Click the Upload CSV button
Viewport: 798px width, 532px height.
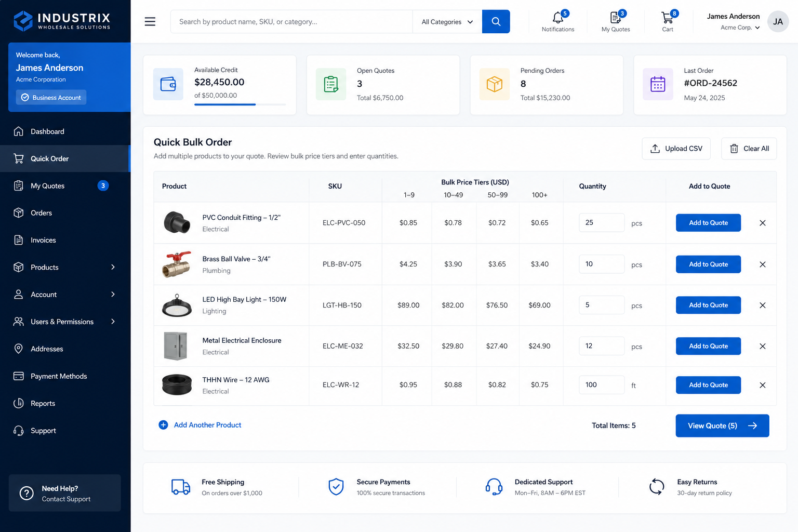676,149
